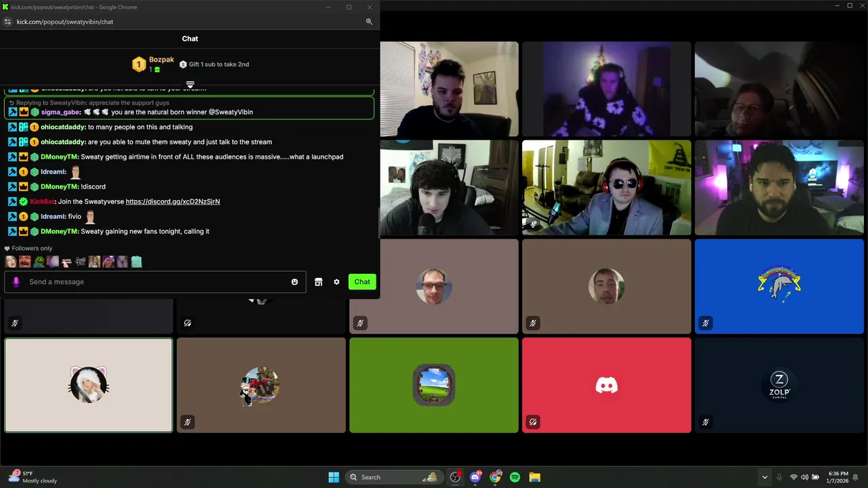
Task: Select the green landscape avatar tile
Action: coord(434,385)
